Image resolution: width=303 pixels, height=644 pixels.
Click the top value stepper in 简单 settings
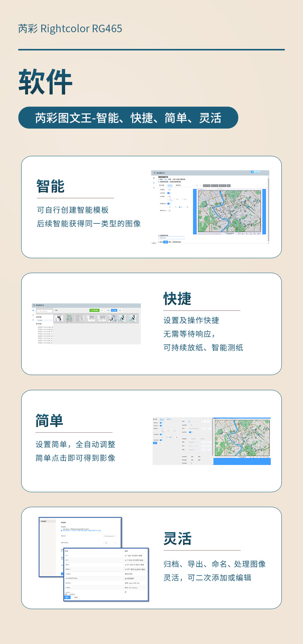[206, 421]
